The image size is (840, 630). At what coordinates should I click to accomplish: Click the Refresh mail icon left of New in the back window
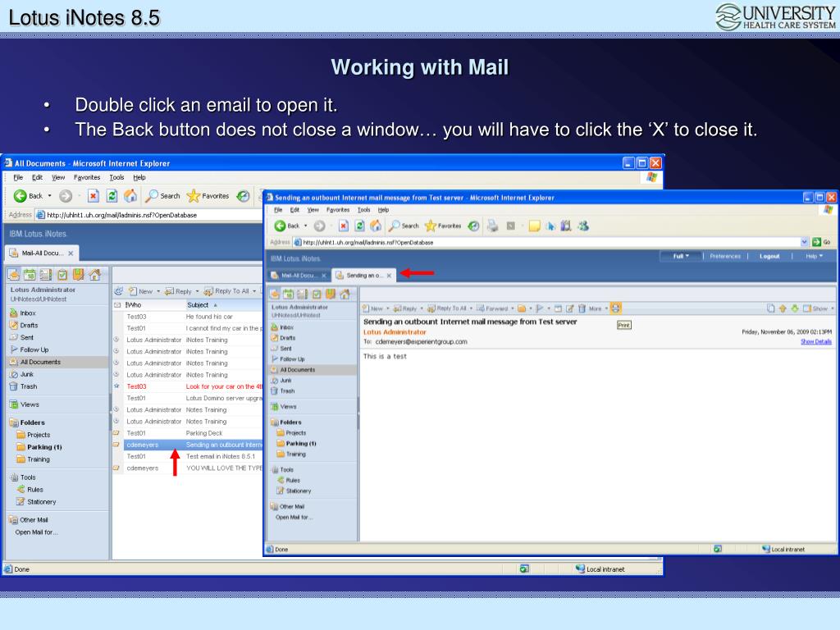coord(118,291)
